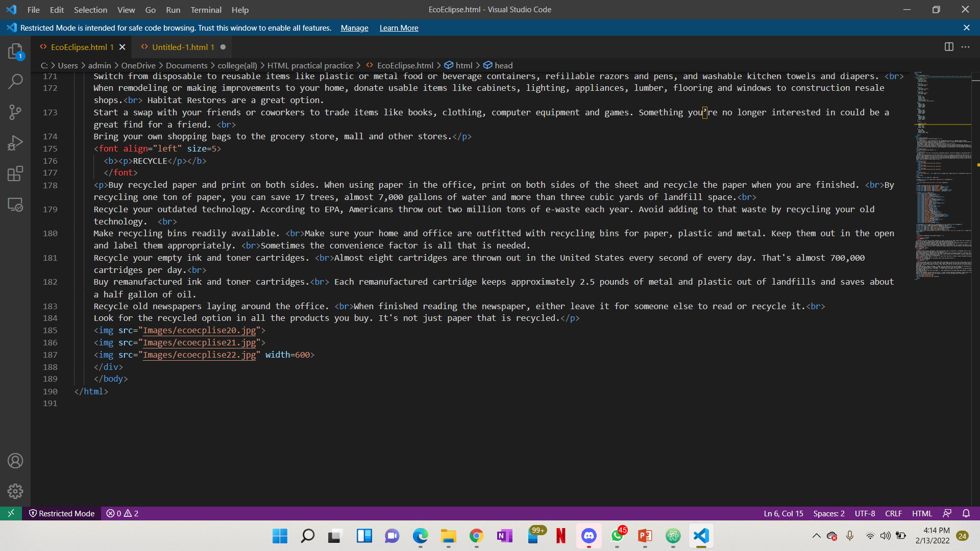Open the Manage settings gear
The image size is (980, 551).
point(15,491)
